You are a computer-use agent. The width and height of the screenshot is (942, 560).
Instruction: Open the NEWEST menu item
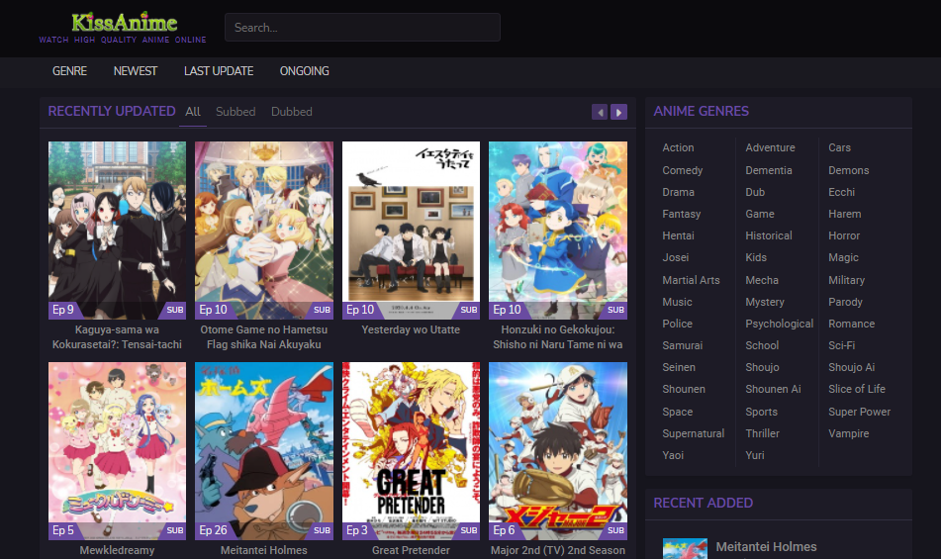coord(136,71)
